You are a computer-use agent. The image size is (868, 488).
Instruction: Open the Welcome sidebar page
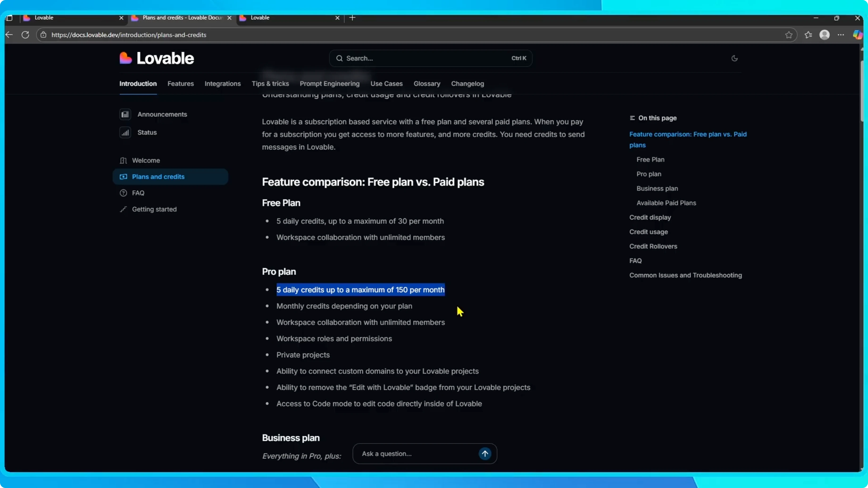(146, 160)
